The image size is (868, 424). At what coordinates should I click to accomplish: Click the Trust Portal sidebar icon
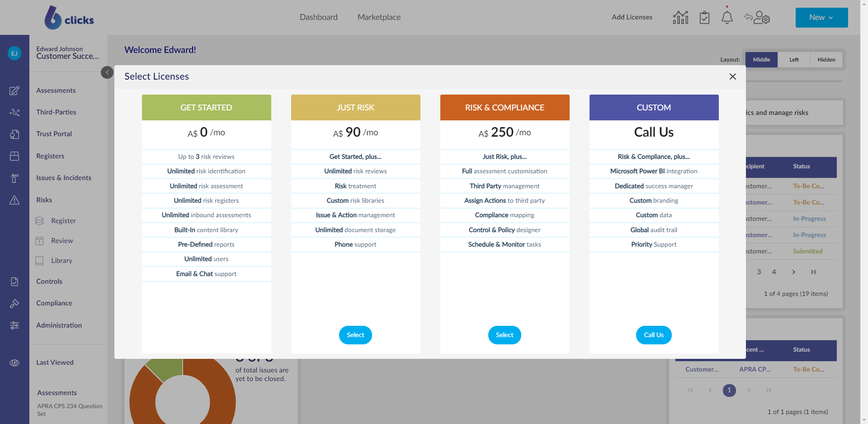pyautogui.click(x=14, y=134)
